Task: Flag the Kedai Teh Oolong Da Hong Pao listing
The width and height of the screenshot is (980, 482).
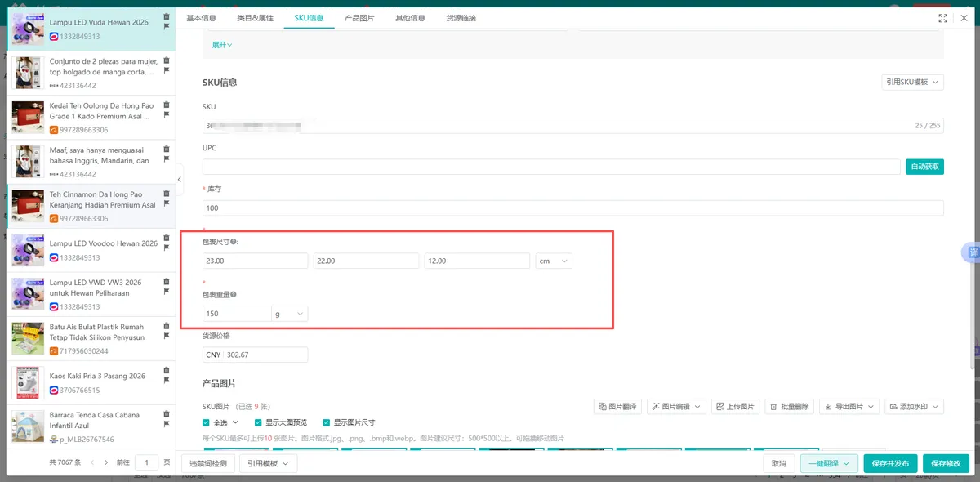Action: (x=167, y=115)
